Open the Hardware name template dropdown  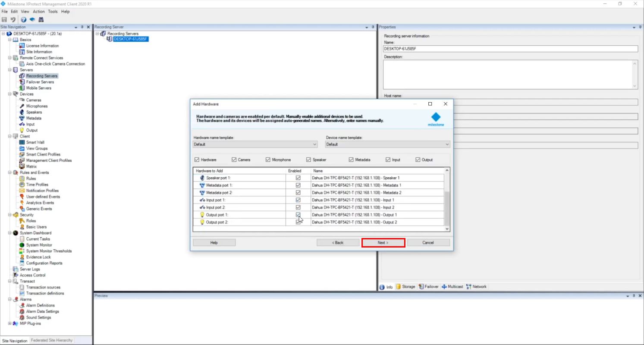255,144
